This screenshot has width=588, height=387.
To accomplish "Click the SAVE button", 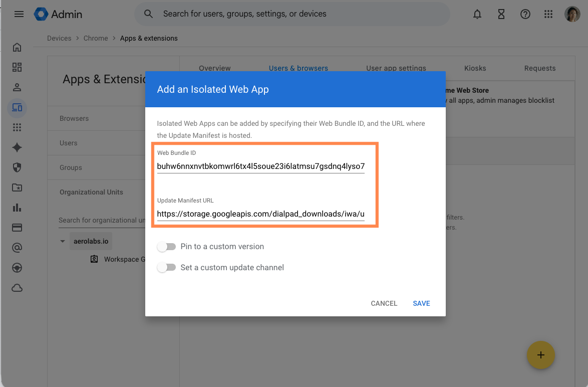I will (421, 303).
